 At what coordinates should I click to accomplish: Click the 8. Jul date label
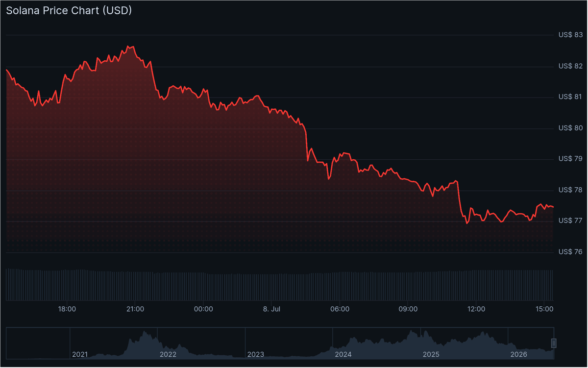[x=271, y=309]
